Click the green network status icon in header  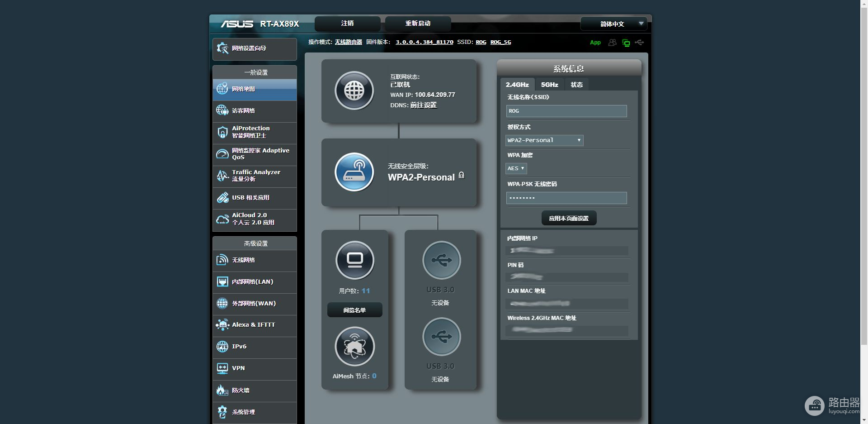(626, 43)
